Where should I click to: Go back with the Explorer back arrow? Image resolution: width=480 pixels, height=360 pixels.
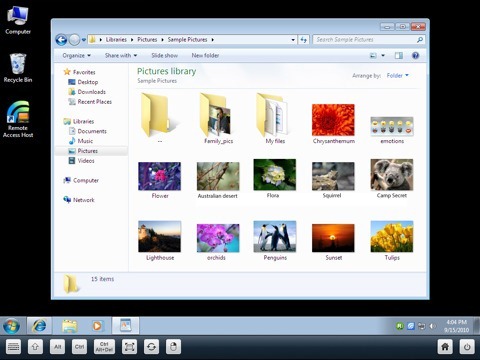click(x=61, y=40)
